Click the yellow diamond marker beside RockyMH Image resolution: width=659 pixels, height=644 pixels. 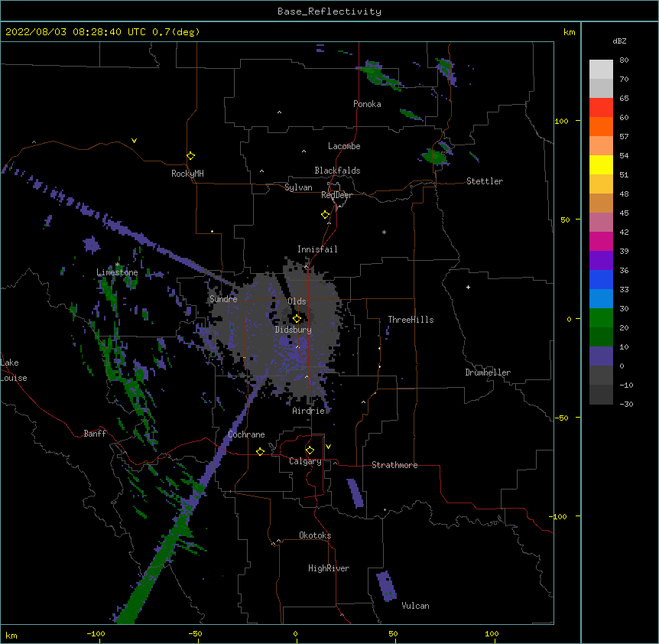(191, 156)
